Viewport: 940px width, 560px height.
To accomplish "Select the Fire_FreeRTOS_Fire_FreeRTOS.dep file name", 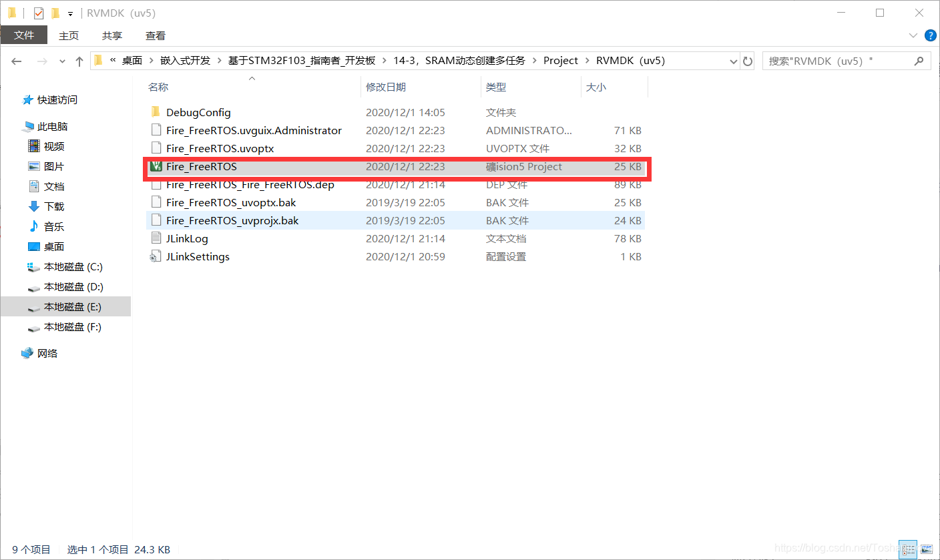I will pyautogui.click(x=250, y=184).
